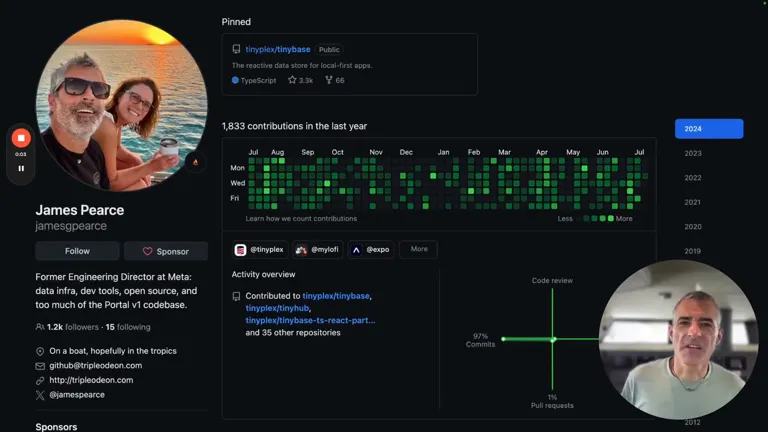
Task: Click the webcam video bubble
Action: [x=678, y=339]
